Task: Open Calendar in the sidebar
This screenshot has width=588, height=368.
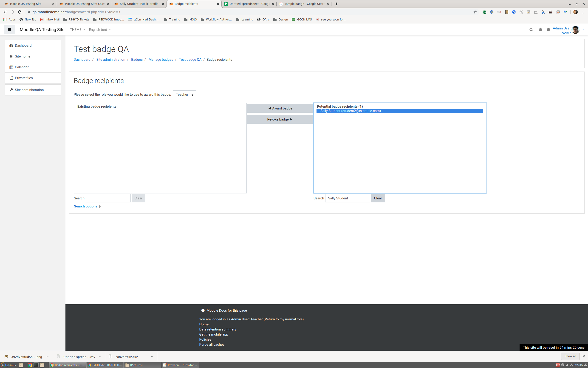Action: click(x=33, y=67)
